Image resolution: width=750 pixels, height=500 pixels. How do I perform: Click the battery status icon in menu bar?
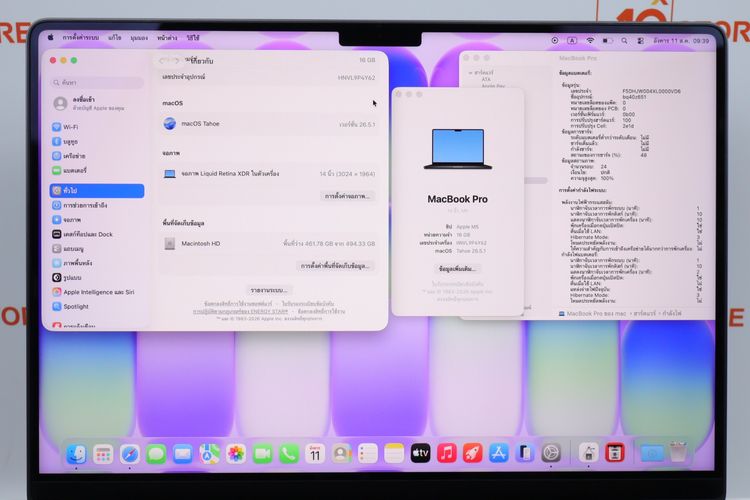607,41
